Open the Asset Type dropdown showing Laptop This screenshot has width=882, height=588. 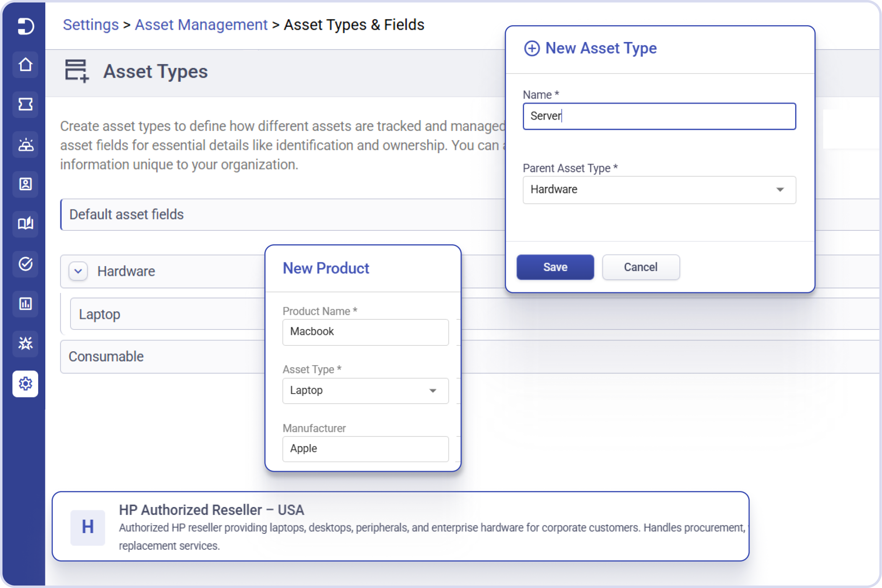(x=365, y=390)
